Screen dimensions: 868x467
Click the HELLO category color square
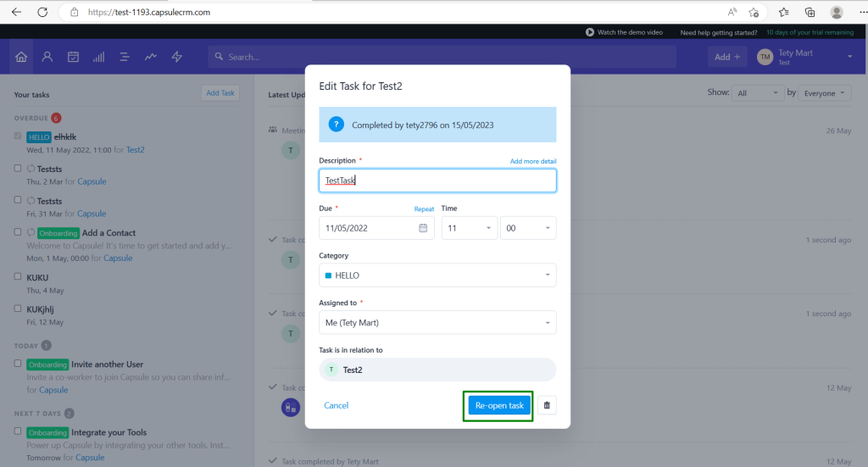[x=328, y=275]
